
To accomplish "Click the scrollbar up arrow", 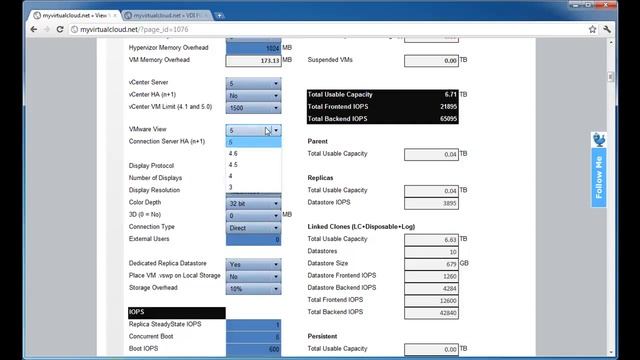I will (x=611, y=42).
